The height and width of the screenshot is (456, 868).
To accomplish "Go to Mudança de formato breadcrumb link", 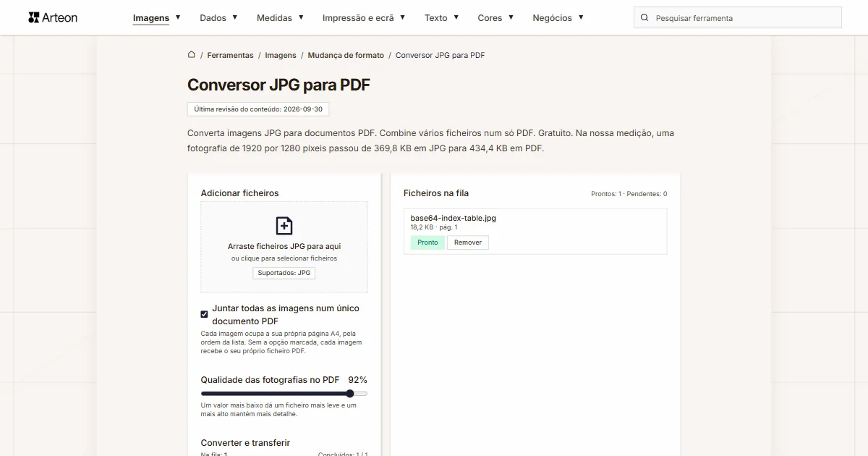I will click(346, 55).
